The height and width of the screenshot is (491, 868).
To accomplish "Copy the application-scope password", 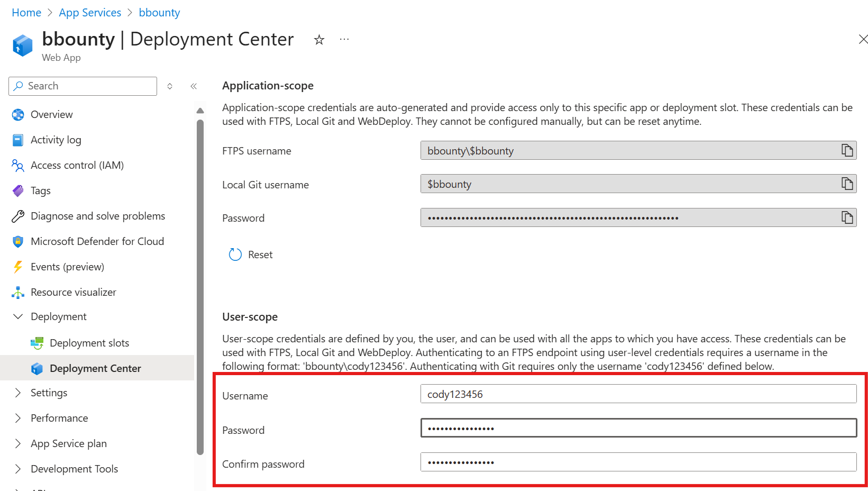I will coord(847,217).
